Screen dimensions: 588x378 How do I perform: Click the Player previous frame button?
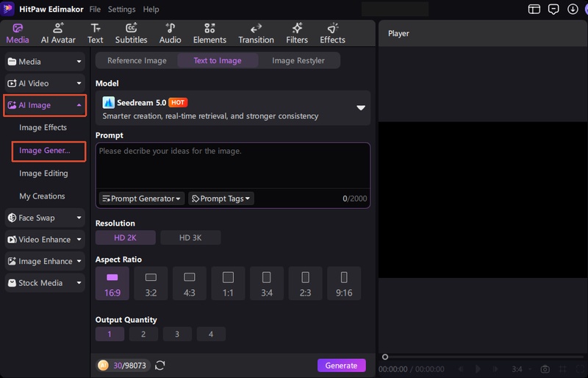pos(461,369)
